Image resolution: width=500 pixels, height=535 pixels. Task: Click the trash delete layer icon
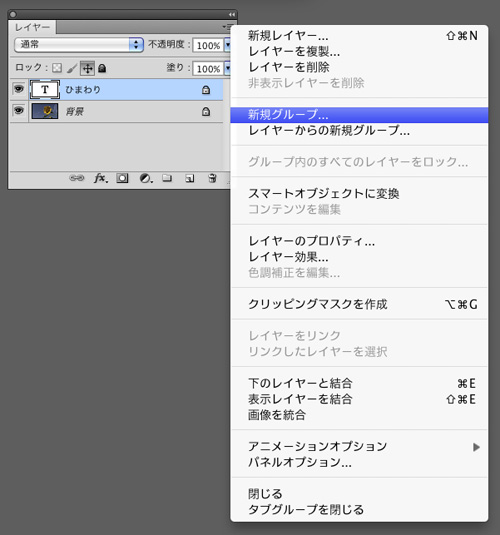[212, 178]
